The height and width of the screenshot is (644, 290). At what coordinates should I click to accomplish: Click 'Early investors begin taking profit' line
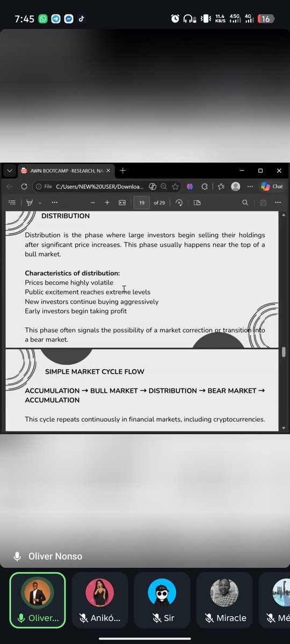[76, 311]
